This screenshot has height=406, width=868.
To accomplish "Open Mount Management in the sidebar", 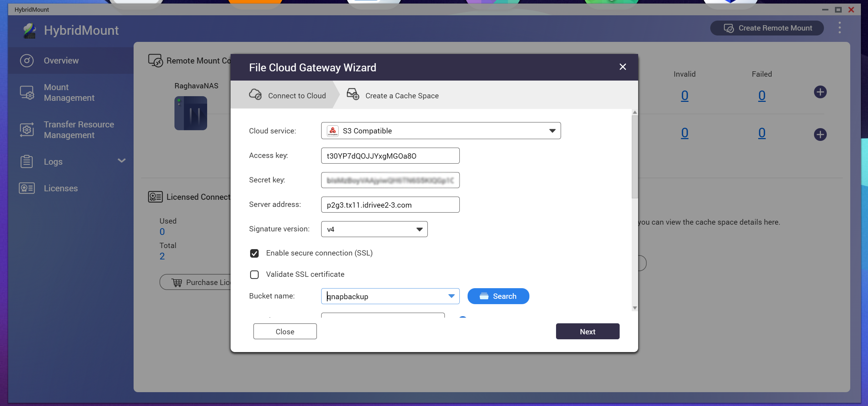I will pos(71,93).
